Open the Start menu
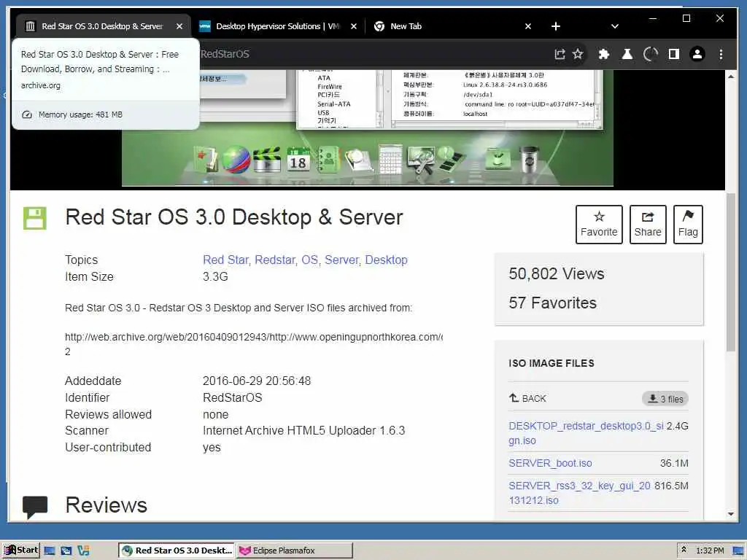The width and height of the screenshot is (747, 560). (21, 550)
